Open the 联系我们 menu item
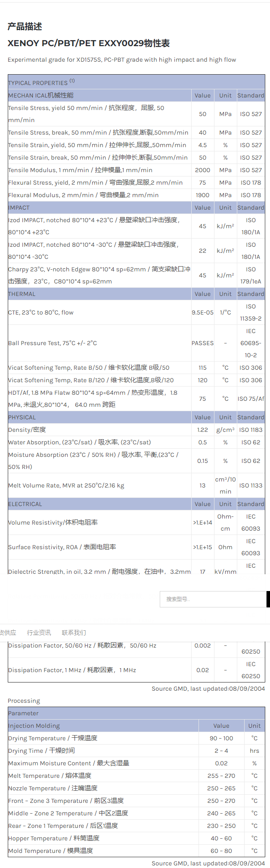Screen dimensions: 270x868 (x=74, y=632)
